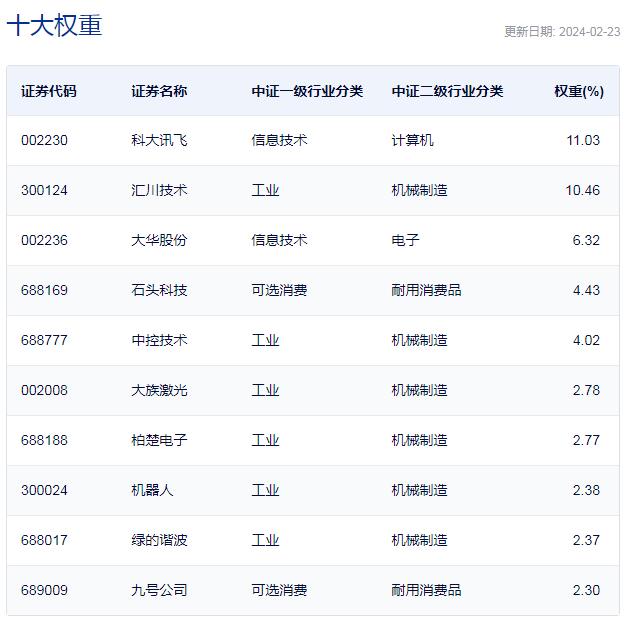This screenshot has width=626, height=625.
Task: Click 可选消费 in the 石头科技 row
Action: click(279, 290)
